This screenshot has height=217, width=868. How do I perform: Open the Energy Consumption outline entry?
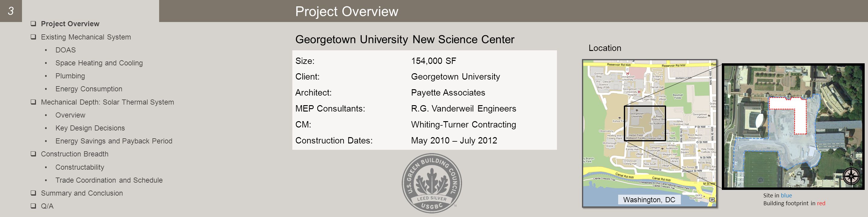(x=89, y=89)
